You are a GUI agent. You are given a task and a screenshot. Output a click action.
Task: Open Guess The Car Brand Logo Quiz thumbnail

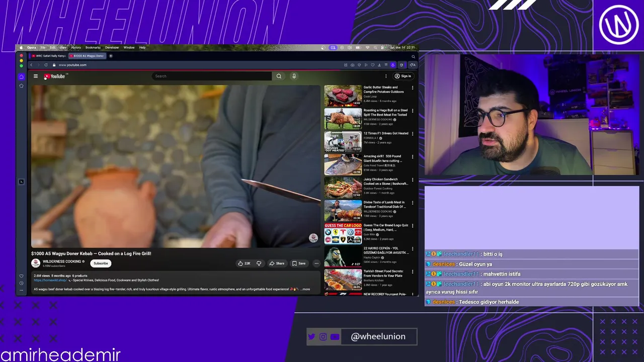pyautogui.click(x=343, y=234)
